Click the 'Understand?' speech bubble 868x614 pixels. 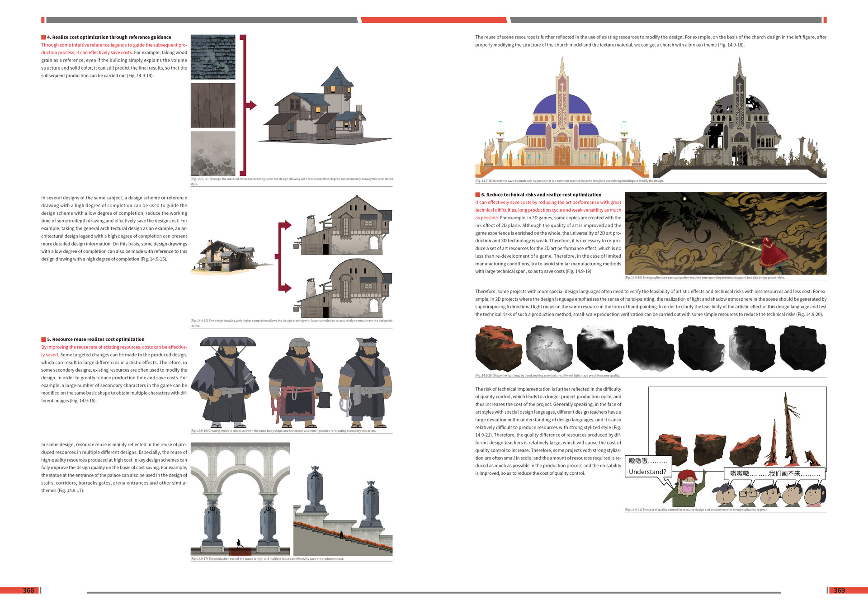tap(647, 472)
